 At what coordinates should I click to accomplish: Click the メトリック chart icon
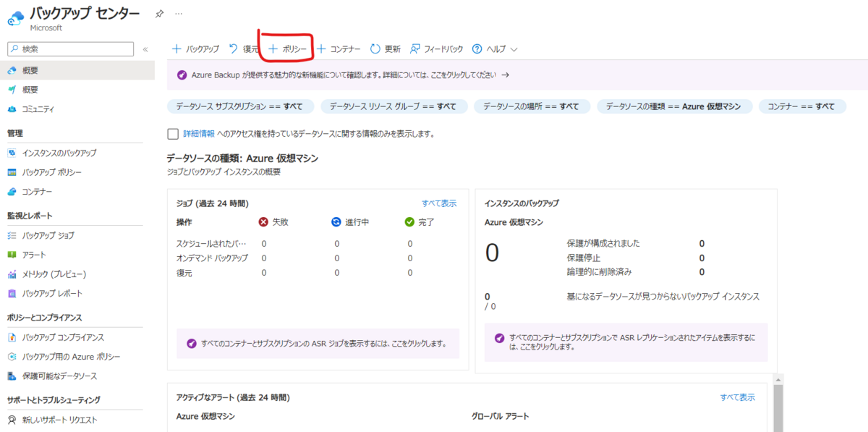click(12, 274)
